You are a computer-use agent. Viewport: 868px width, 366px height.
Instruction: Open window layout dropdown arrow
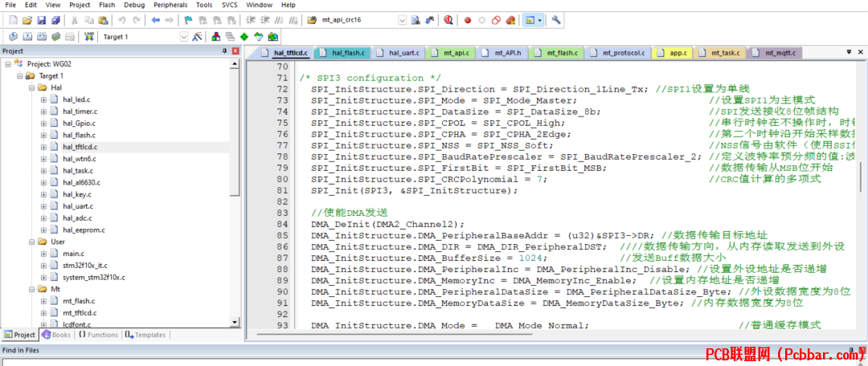(540, 20)
